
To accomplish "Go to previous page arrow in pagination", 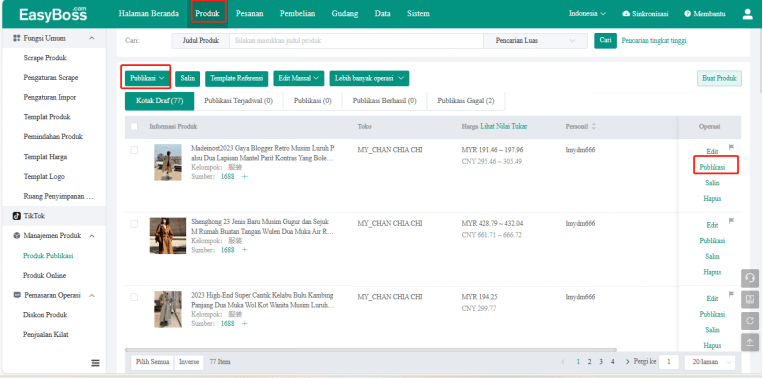I will pyautogui.click(x=563, y=362).
